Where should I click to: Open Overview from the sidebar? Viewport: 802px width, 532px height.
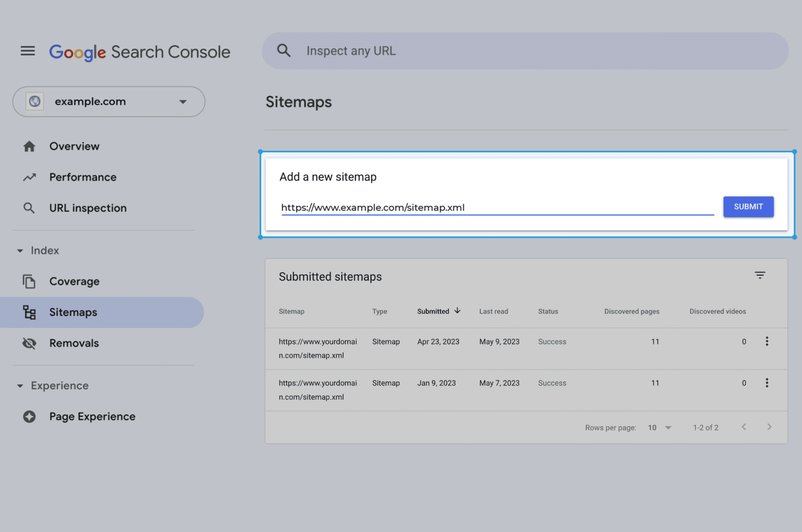point(74,146)
